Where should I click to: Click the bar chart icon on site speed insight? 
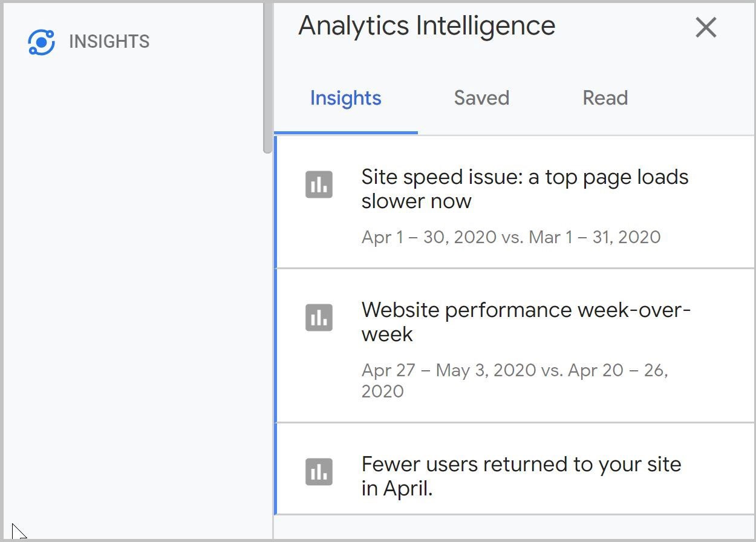coord(319,184)
